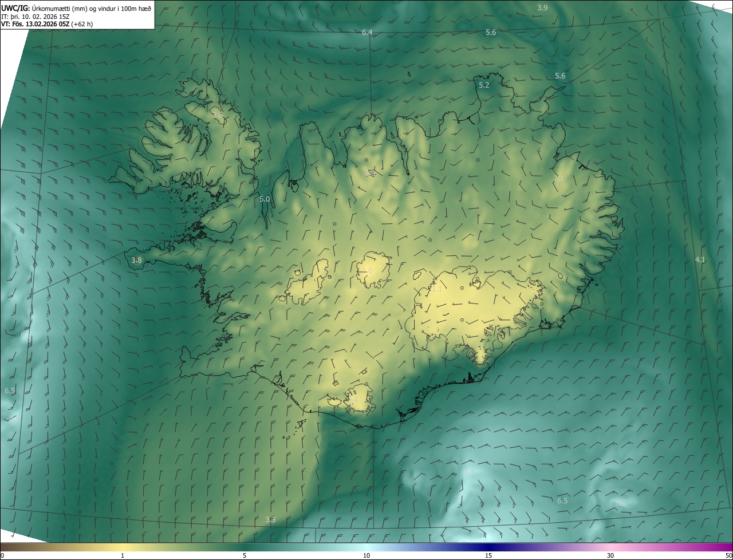Click the 5.2 value label on the map
This screenshot has width=733, height=560.
484,85
